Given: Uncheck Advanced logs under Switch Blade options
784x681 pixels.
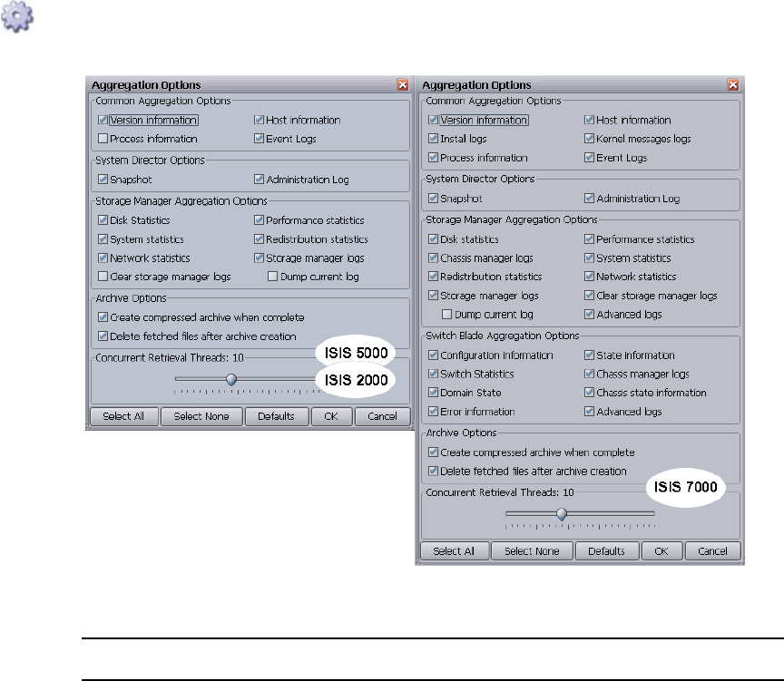Looking at the screenshot, I should click(590, 411).
